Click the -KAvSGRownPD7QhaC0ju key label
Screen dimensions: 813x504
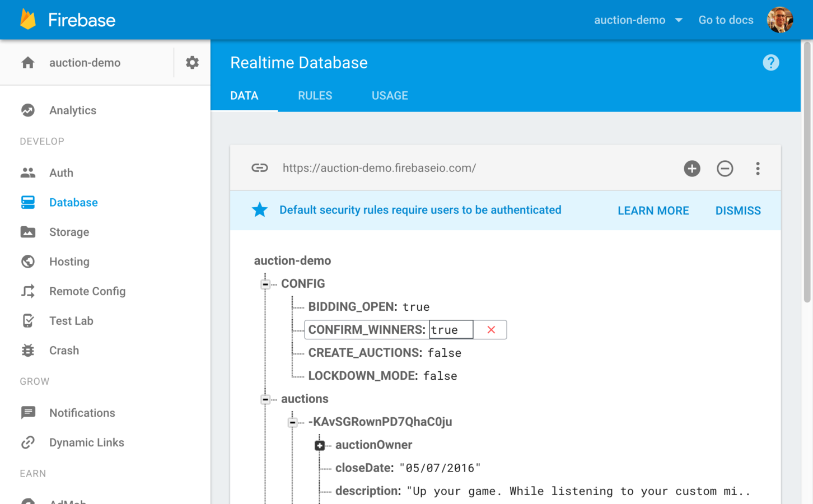(x=380, y=422)
